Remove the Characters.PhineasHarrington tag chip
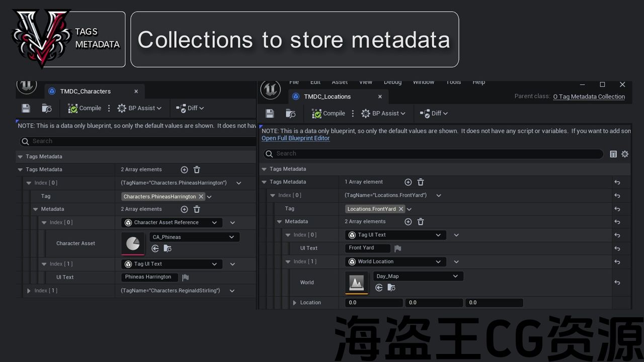Viewport: 644px width, 362px height. [201, 197]
